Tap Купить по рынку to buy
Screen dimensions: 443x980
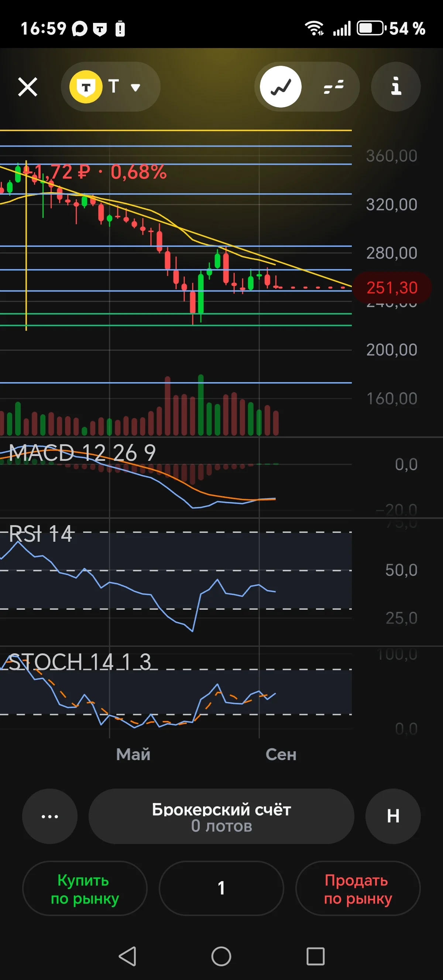(85, 889)
